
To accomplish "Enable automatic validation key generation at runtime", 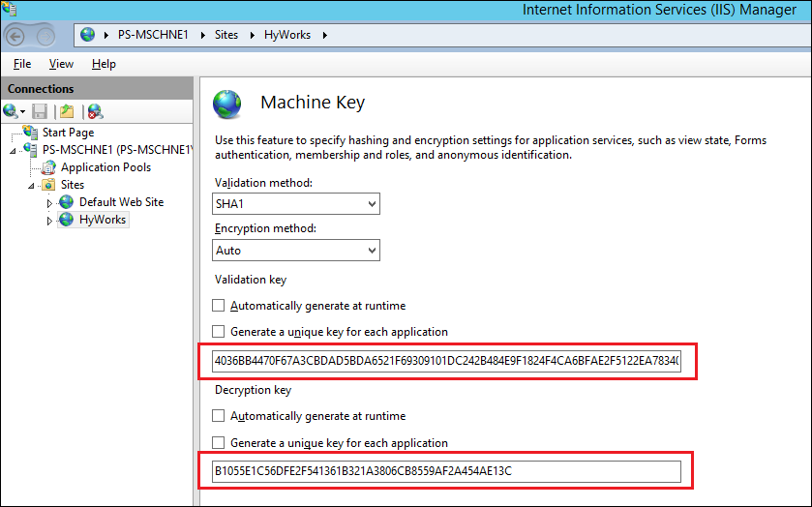I will (x=218, y=306).
